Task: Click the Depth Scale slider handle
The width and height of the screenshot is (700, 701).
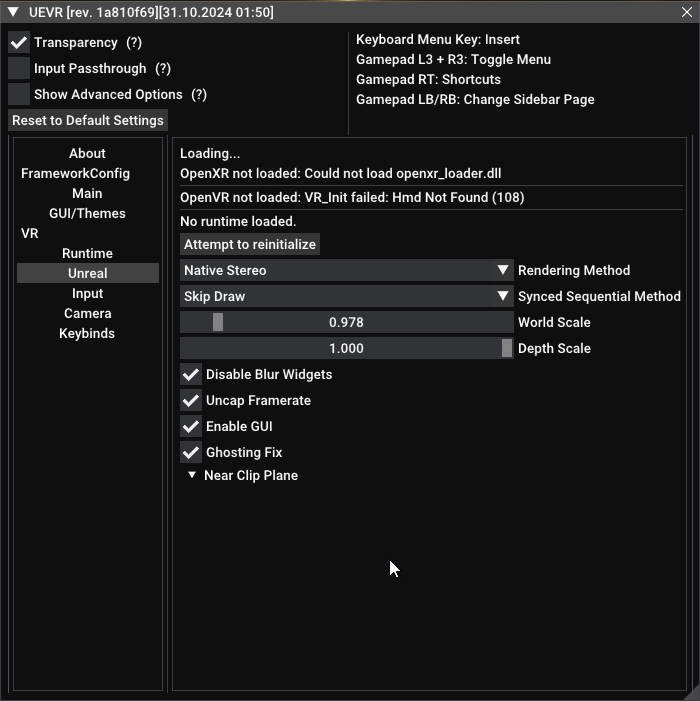Action: pyautogui.click(x=506, y=348)
